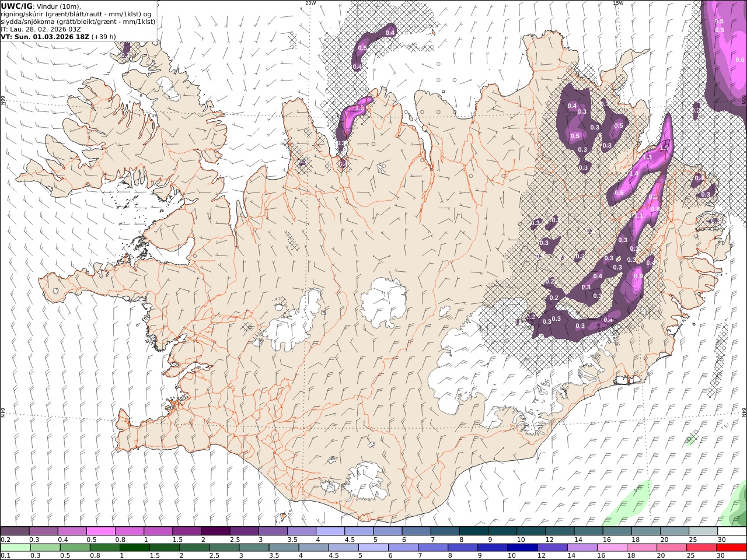This screenshot has height=560, width=747.
Task: Click the '18W' longitude label
Action: pyautogui.click(x=618, y=3)
